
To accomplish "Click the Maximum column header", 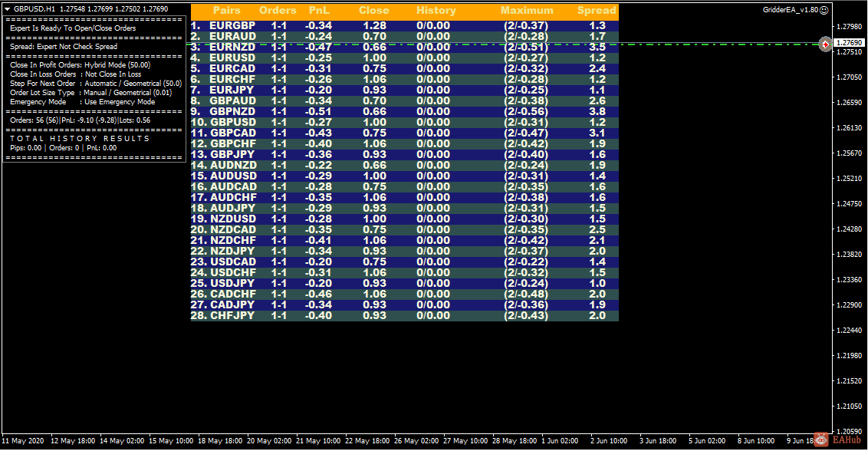I will coord(527,11).
